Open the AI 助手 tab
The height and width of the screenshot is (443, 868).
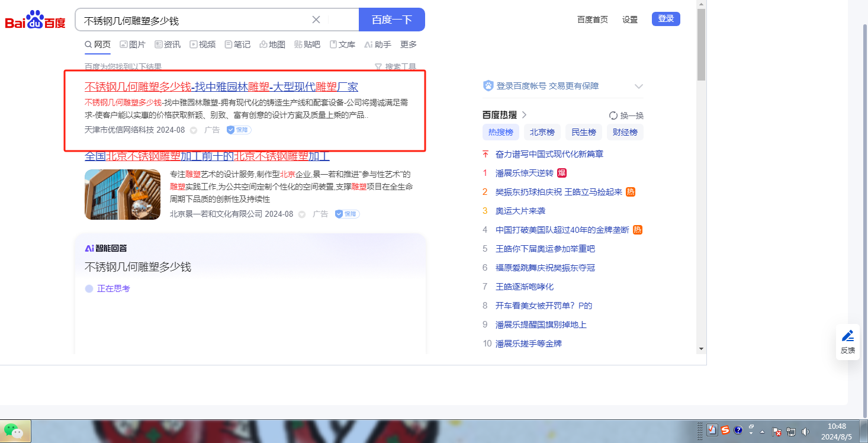tap(378, 44)
